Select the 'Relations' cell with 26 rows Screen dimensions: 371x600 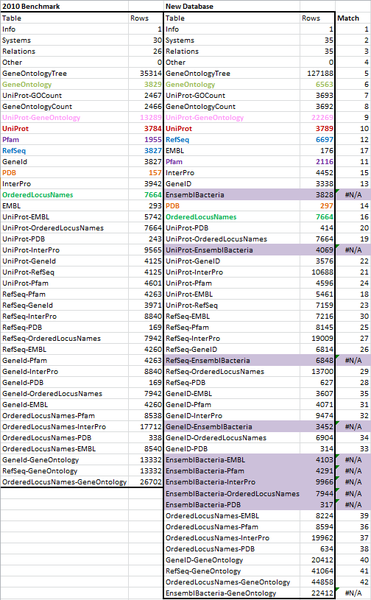click(64, 51)
